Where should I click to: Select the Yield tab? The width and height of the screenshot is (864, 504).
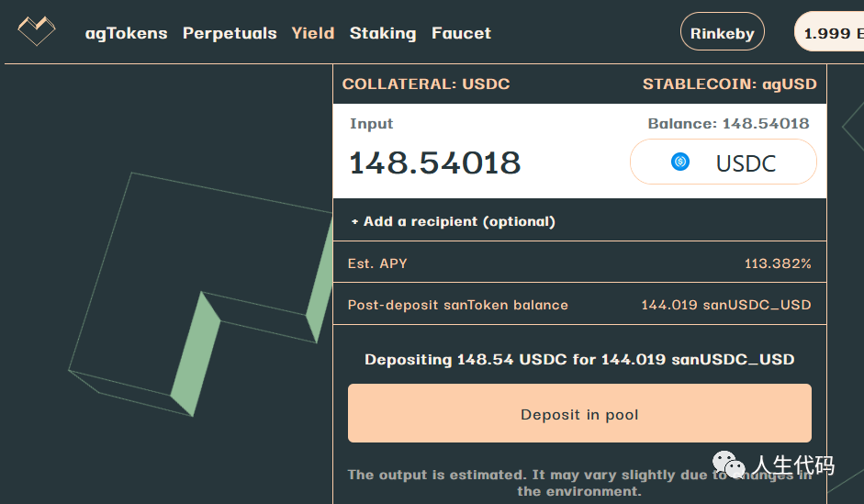pos(312,33)
